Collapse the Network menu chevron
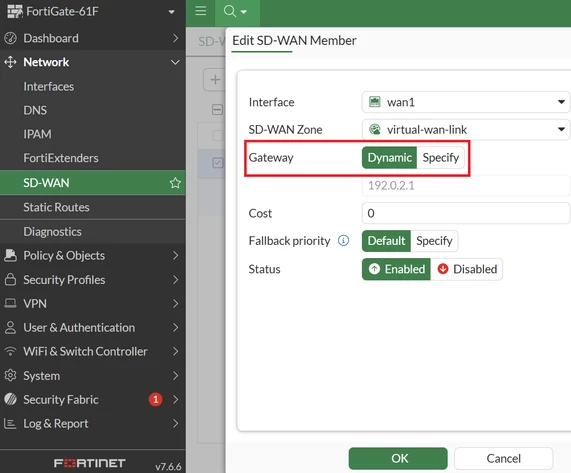571x473 pixels. tap(175, 62)
